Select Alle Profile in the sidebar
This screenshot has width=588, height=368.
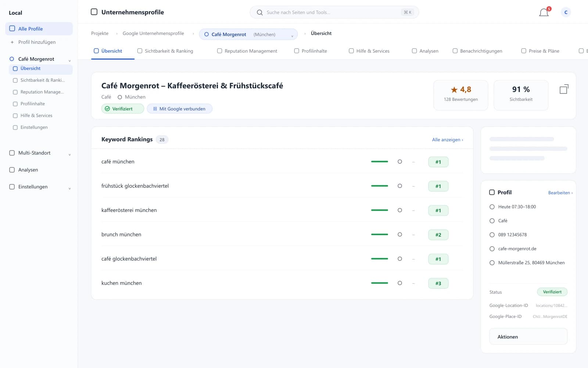39,29
